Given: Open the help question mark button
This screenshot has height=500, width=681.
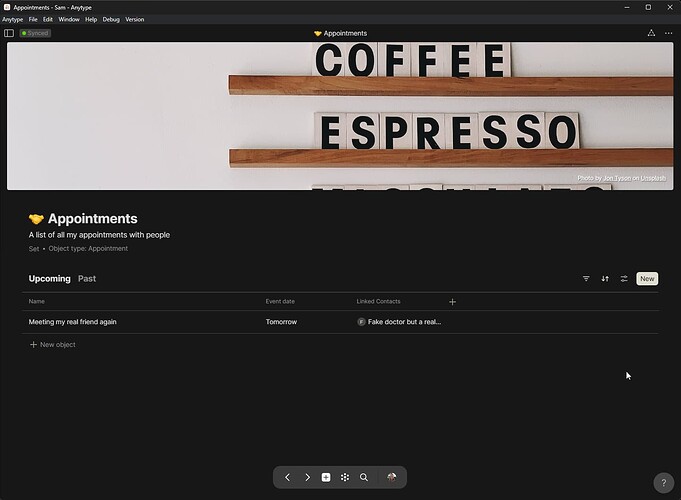Looking at the screenshot, I should click(664, 483).
